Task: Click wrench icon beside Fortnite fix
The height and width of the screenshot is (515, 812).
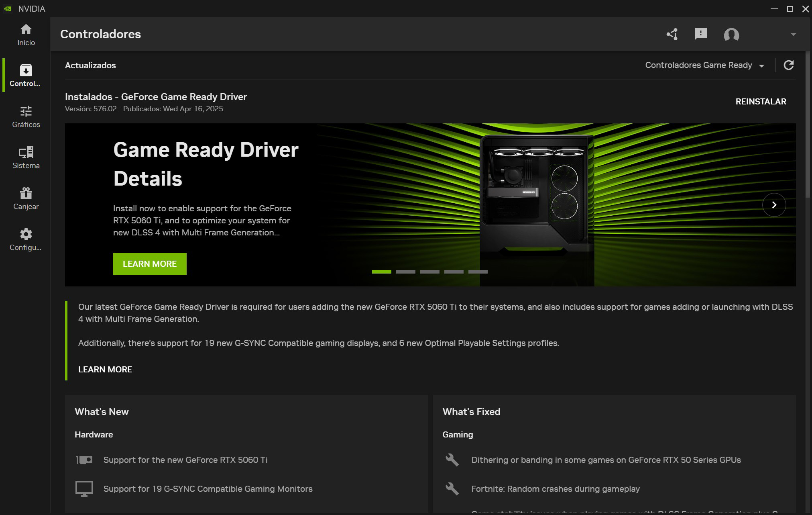Action: click(x=452, y=489)
